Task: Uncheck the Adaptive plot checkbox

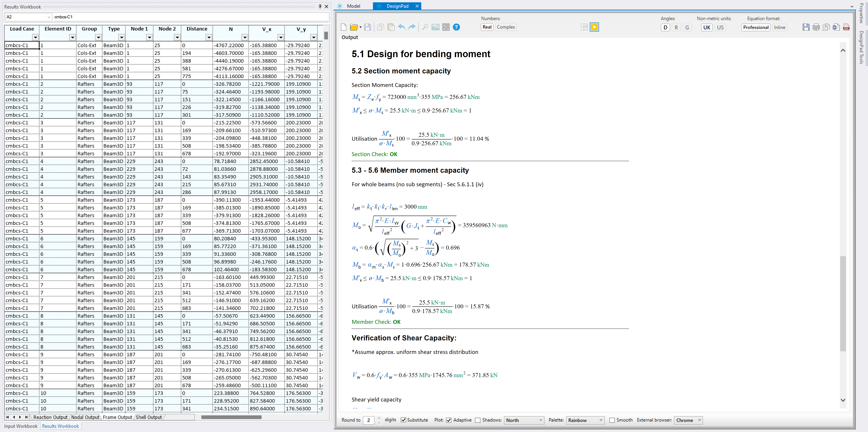Action: coord(449,420)
